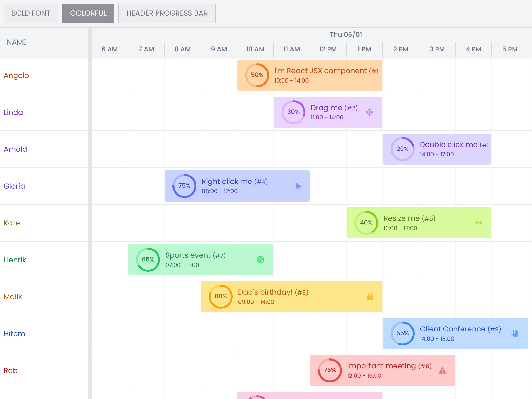Click the 20% progress circle in Double click me event
This screenshot has width=532, height=399.
tap(403, 149)
